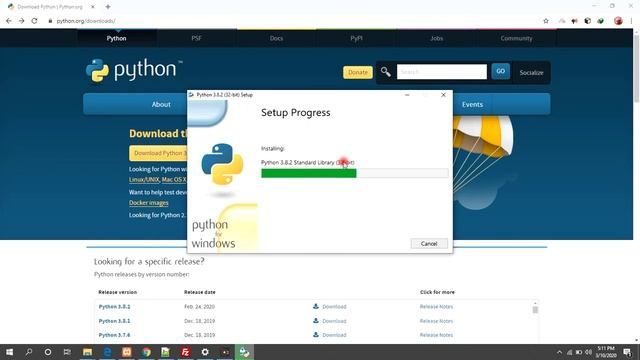640x360 pixels.
Task: Open Task View on the taskbar
Action: 67,352
